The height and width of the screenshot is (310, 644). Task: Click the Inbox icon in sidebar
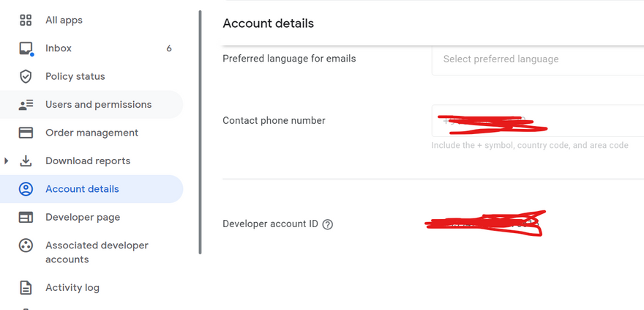(26, 48)
